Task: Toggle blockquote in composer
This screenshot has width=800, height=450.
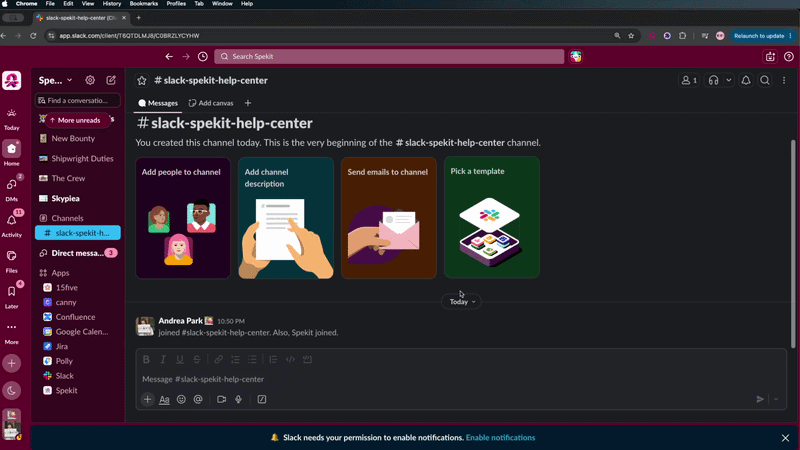Action: point(273,359)
